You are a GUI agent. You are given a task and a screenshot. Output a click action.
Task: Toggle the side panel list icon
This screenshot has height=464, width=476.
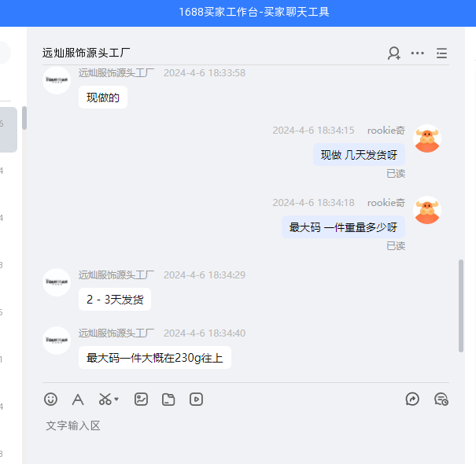[x=441, y=53]
